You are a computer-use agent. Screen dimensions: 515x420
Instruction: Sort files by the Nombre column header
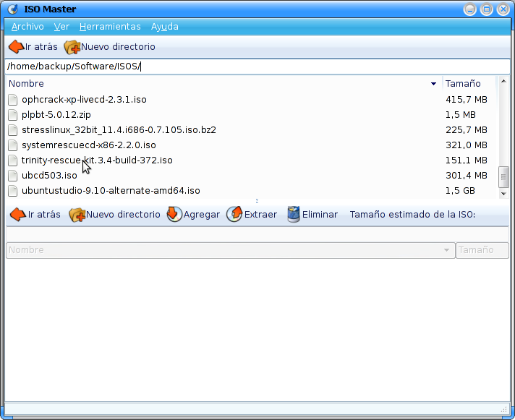point(217,84)
